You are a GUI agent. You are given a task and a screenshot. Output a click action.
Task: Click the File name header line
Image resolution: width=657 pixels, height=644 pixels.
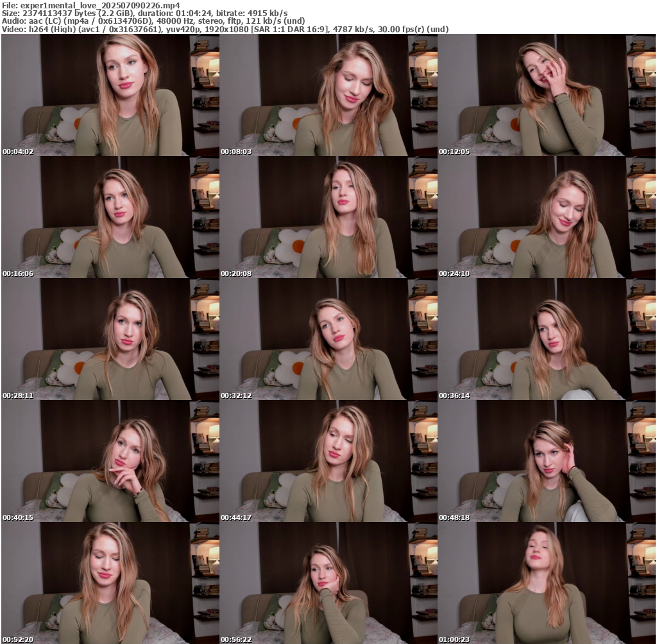pyautogui.click(x=90, y=4)
